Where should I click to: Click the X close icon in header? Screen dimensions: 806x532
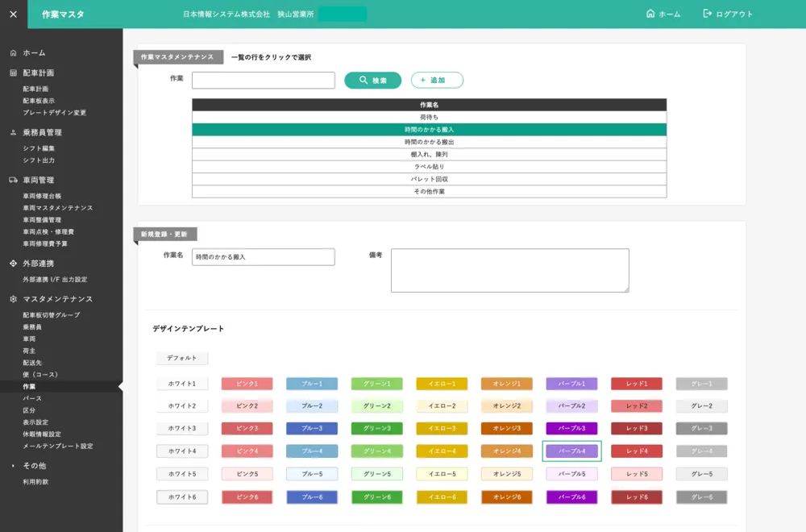[x=13, y=15]
